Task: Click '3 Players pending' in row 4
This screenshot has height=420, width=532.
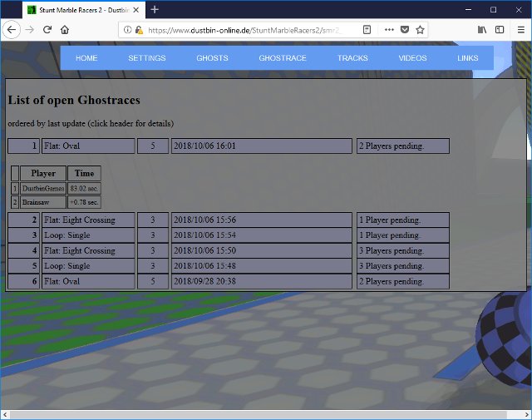Action: pyautogui.click(x=403, y=250)
